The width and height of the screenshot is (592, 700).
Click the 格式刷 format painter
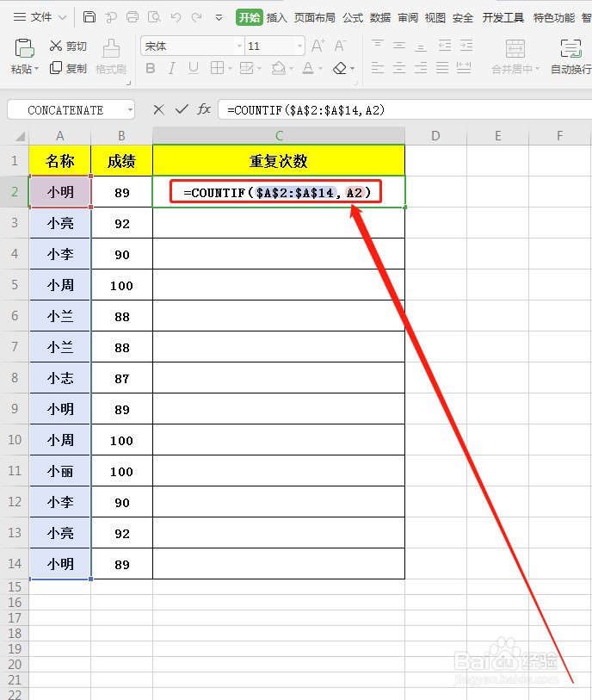pos(111,56)
